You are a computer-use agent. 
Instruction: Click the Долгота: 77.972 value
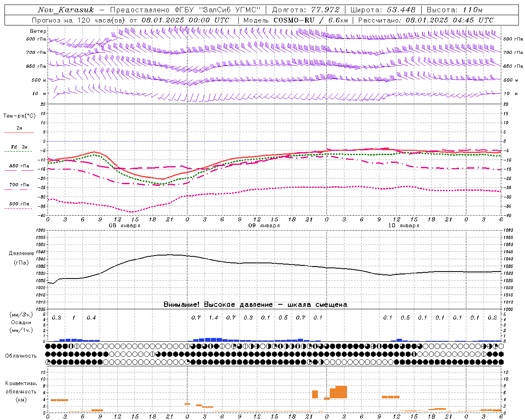click(306, 9)
